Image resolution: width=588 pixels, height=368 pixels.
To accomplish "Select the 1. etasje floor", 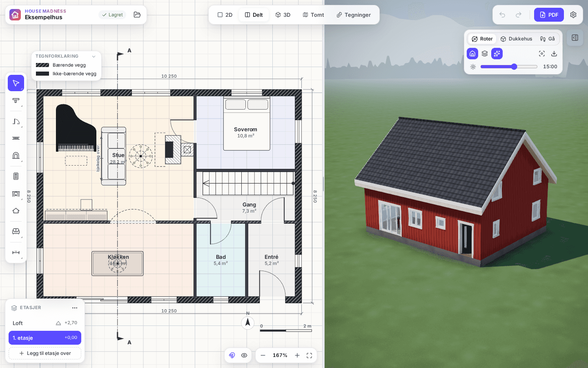I will [x=45, y=338].
